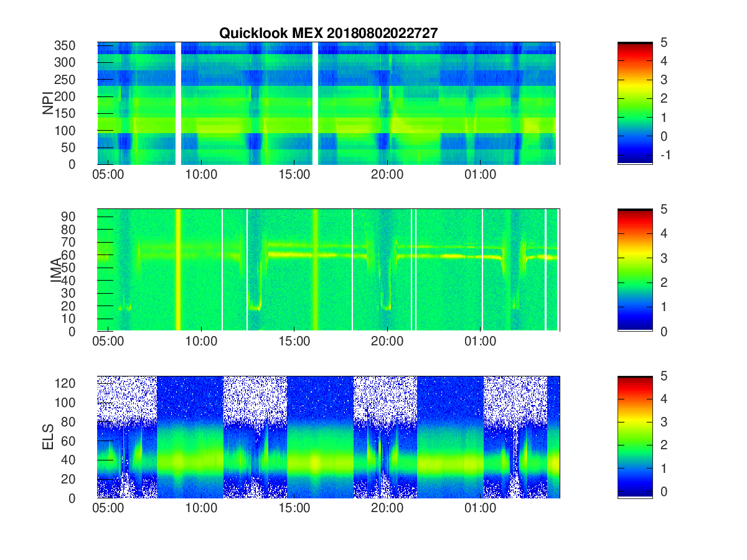
Task: Click the 20:00 time label under NPI plot
Action: [x=387, y=175]
